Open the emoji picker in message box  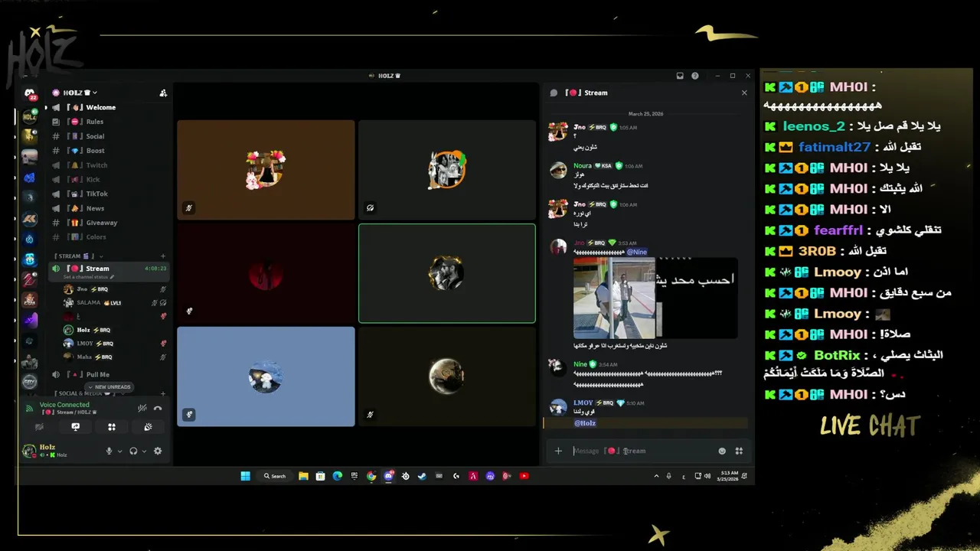point(722,451)
